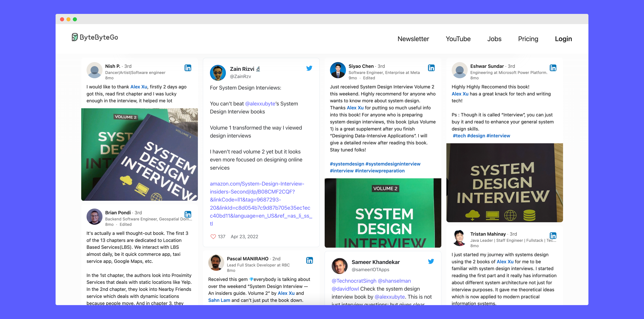644x319 pixels.
Task: Click #systemdesign hashtag
Action: pos(347,164)
